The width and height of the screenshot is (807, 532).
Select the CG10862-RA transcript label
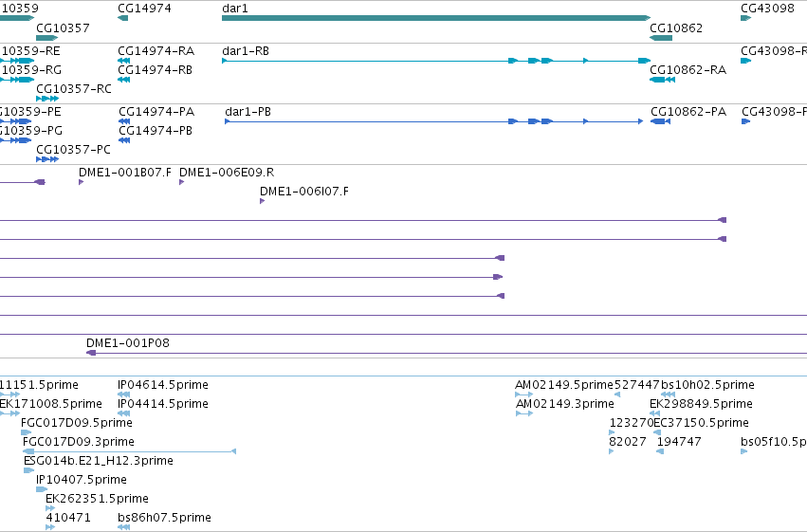[x=688, y=70]
